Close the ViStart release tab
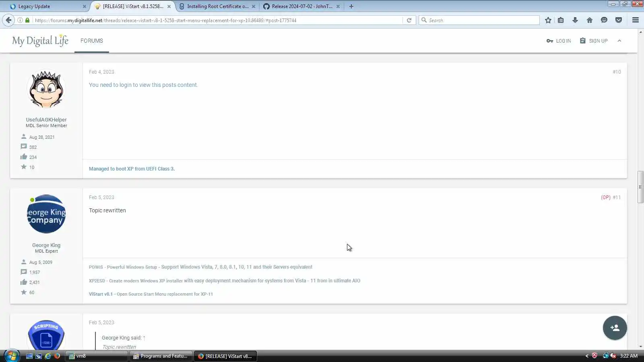 click(169, 6)
